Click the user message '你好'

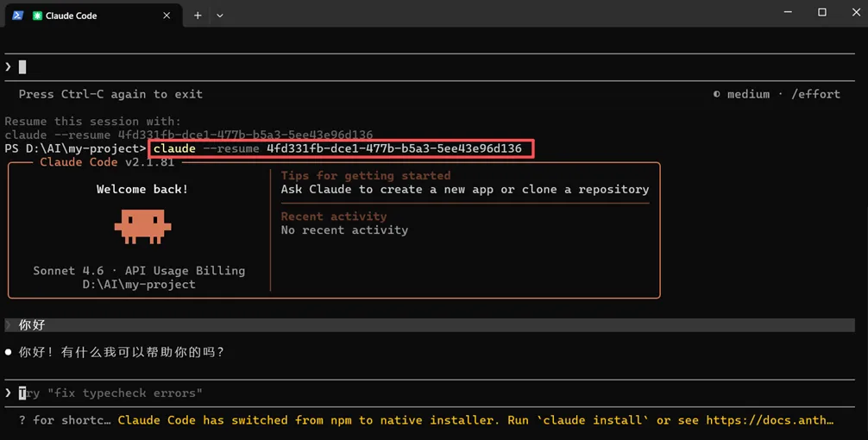pos(32,325)
